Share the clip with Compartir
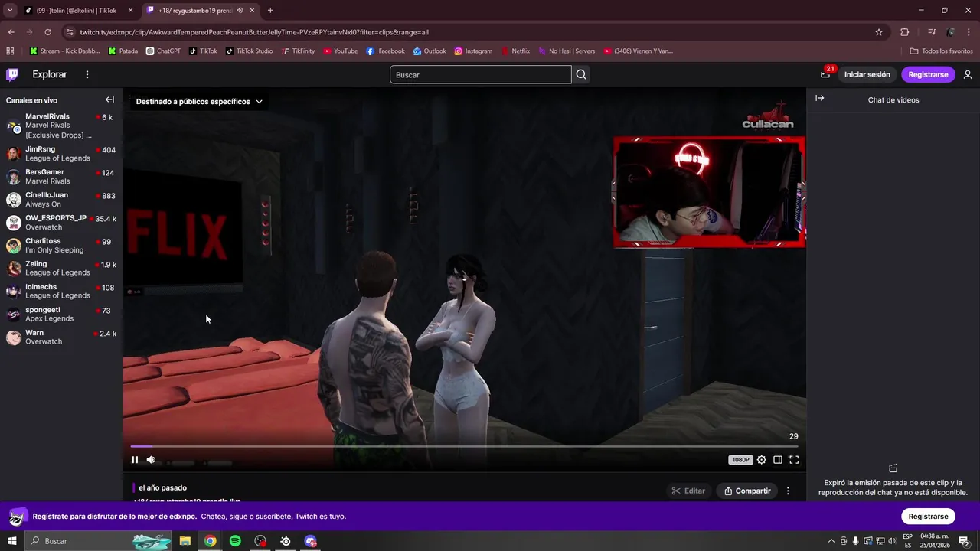980x551 pixels. pos(747,491)
